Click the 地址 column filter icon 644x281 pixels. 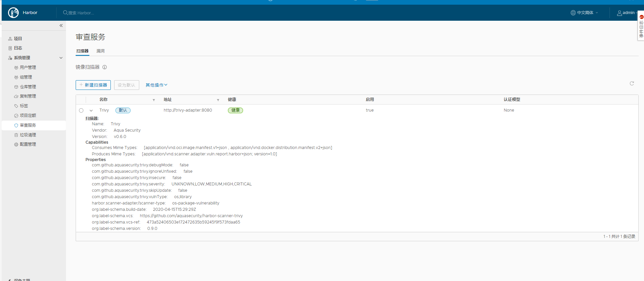[x=218, y=100]
